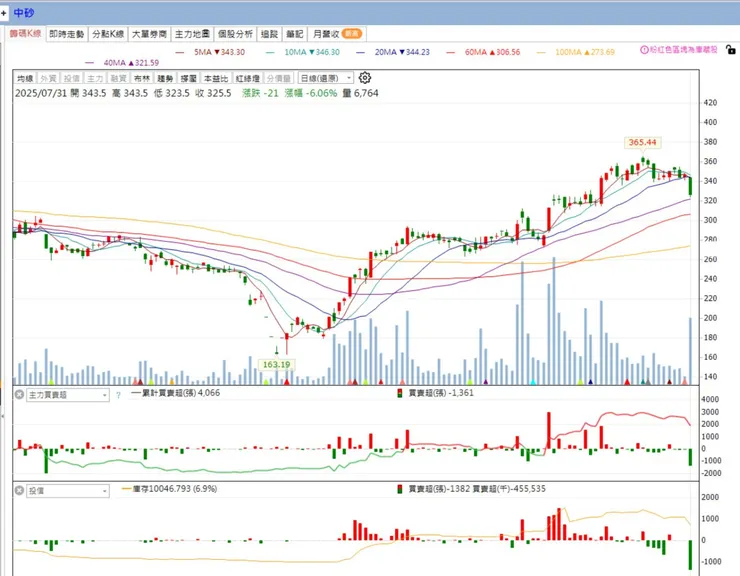Toggle the 主力 overlay button
This screenshot has width=740, height=576.
tap(95, 78)
